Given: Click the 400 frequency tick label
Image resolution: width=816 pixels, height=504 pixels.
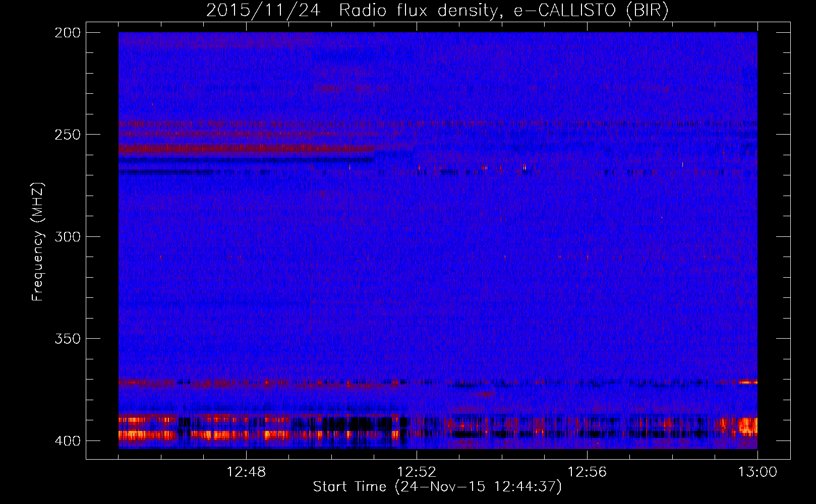Looking at the screenshot, I should pos(68,441).
